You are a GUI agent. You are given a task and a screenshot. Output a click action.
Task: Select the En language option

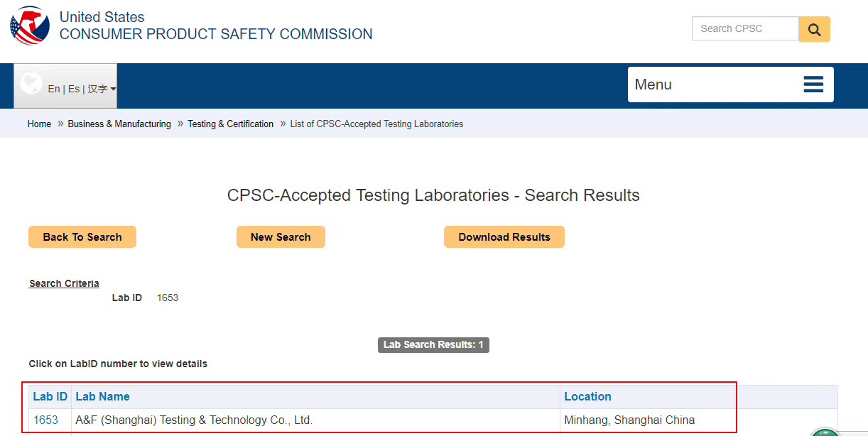(x=54, y=89)
